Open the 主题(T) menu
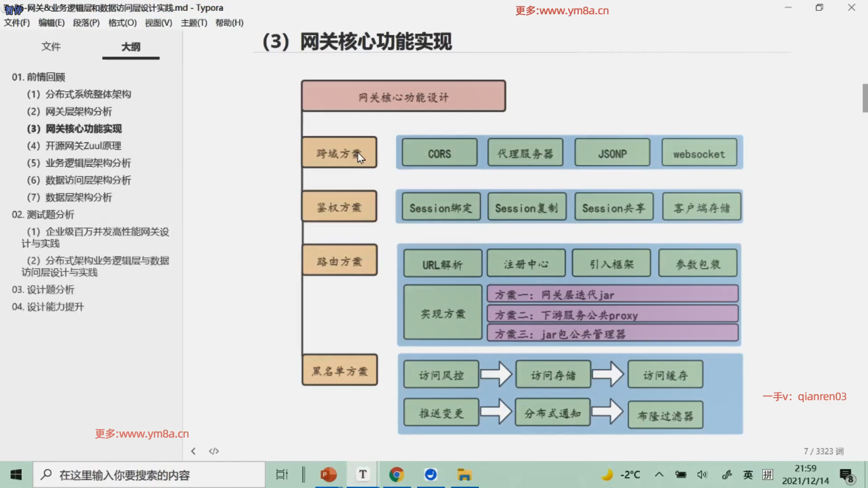The width and height of the screenshot is (868, 488). [194, 23]
